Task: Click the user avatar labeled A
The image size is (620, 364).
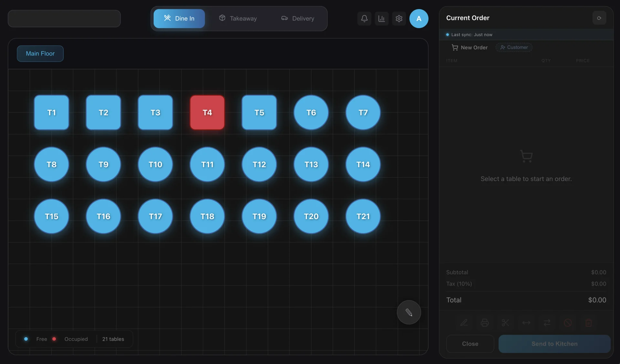Action: click(x=419, y=18)
